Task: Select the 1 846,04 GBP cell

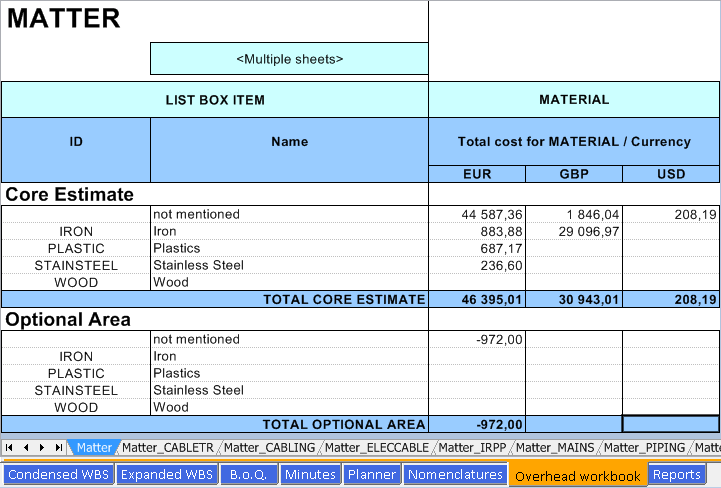Action: [x=574, y=214]
